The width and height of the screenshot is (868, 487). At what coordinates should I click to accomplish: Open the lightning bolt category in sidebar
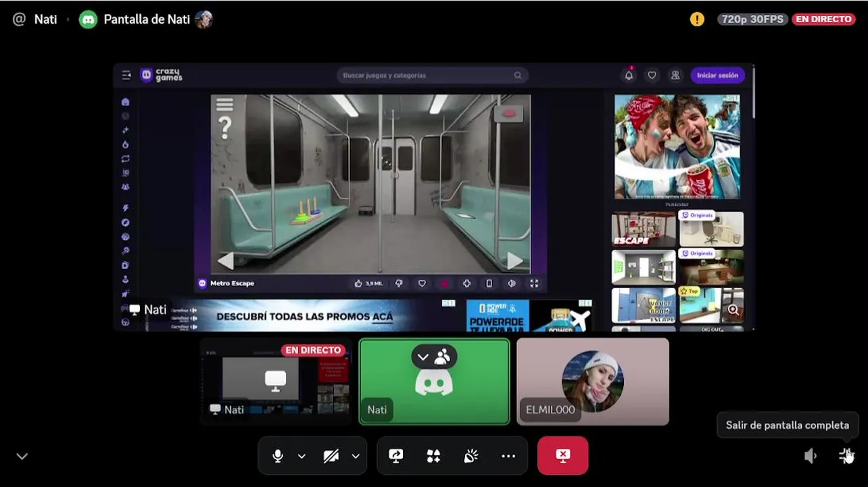point(125,208)
